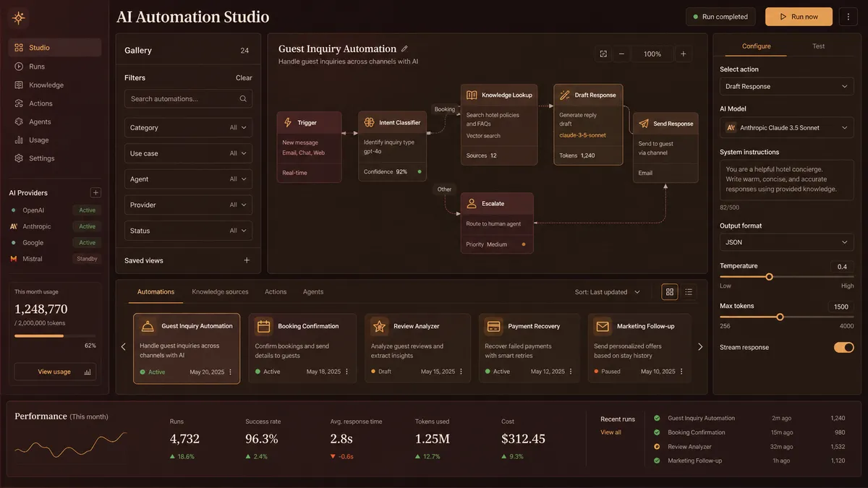Click the Run now button
This screenshot has height=488, width=868.
point(799,17)
